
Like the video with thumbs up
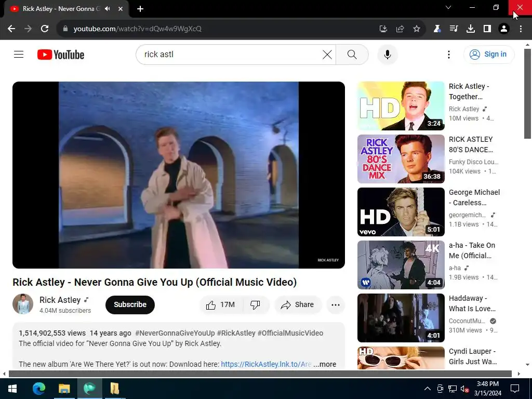pos(221,304)
